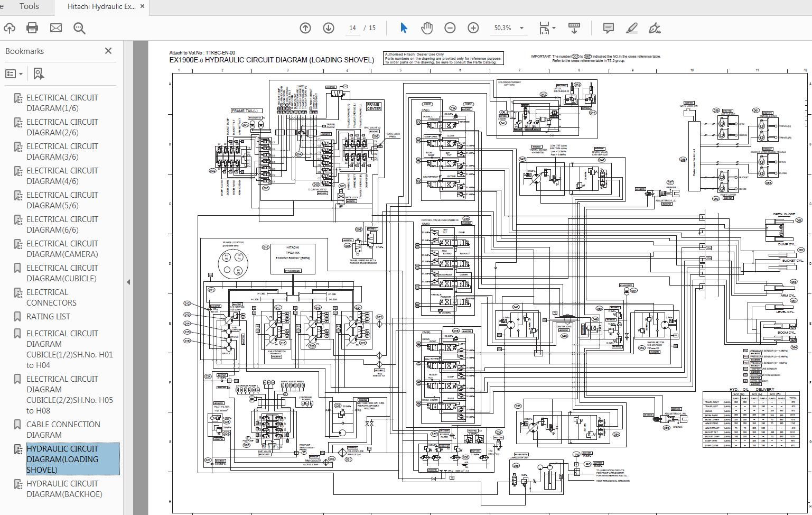Viewport: 812px width, 515px height.
Task: Zoom in on the page
Action: pos(473,27)
